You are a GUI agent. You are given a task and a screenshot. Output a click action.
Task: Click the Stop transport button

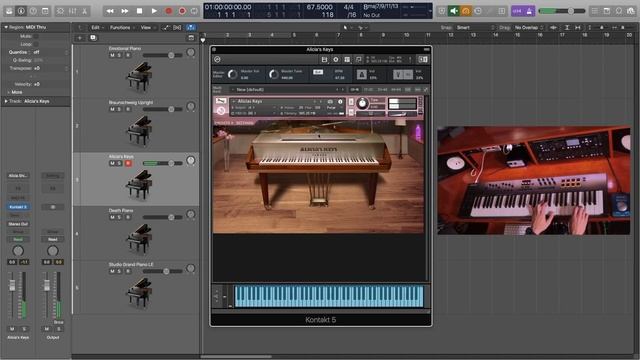pos(139,11)
